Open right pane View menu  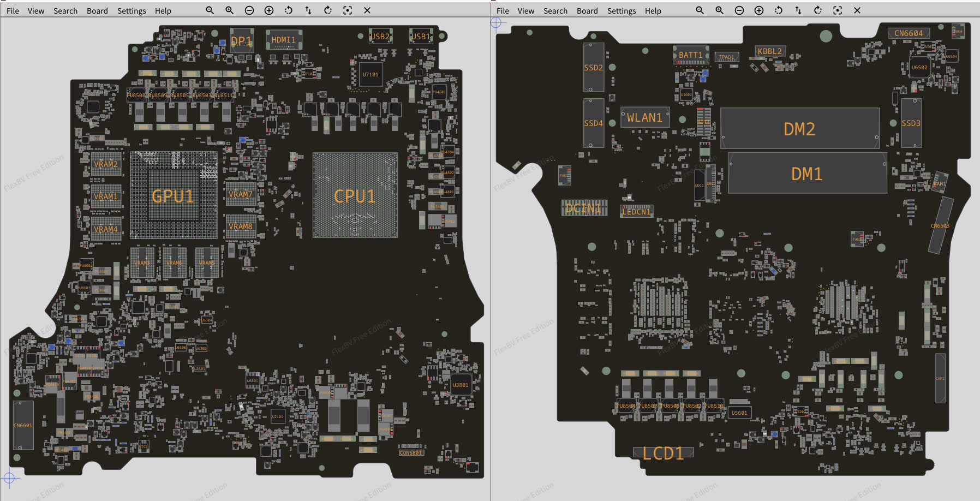tap(525, 11)
